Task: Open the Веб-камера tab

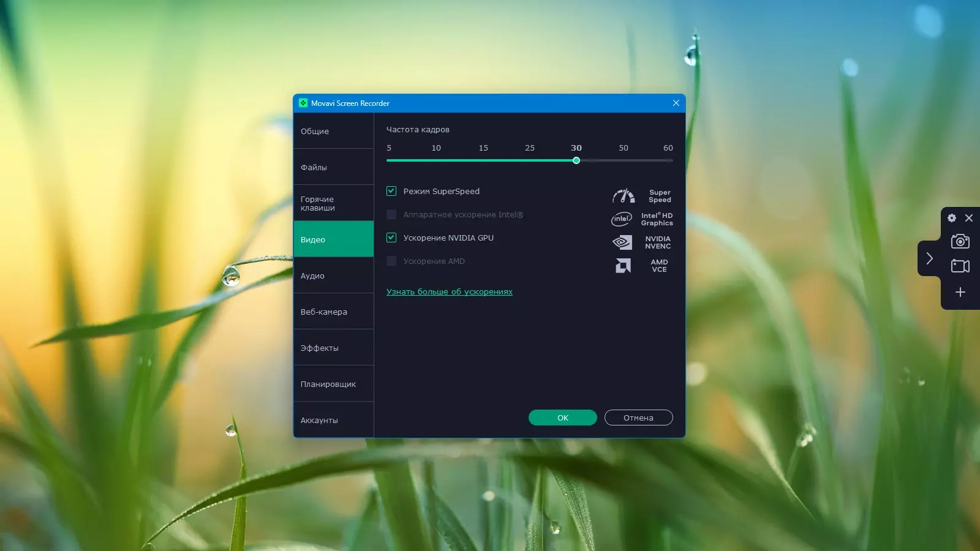Action: tap(334, 312)
